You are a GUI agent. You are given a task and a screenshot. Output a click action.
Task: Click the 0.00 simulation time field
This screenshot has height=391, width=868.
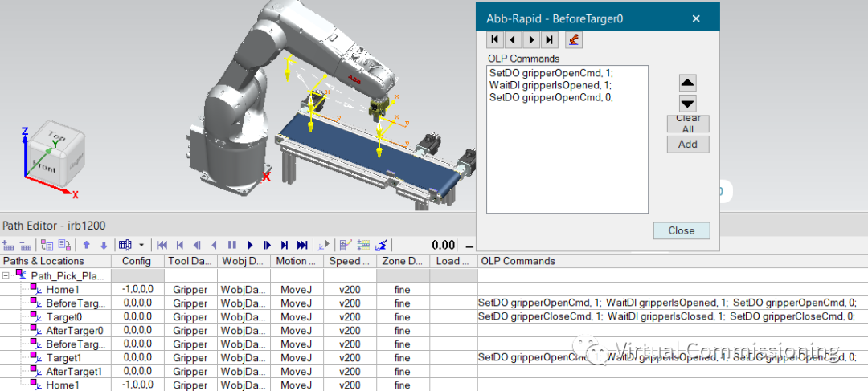pos(444,245)
